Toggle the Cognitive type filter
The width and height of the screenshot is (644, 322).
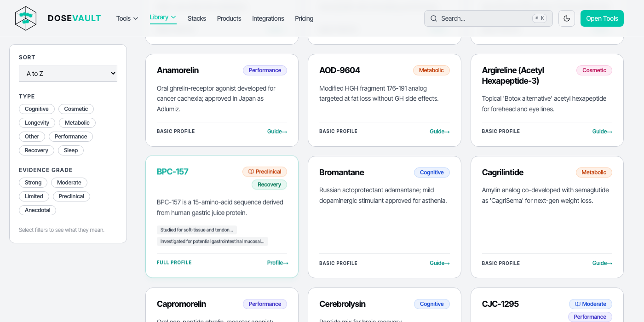pos(37,109)
